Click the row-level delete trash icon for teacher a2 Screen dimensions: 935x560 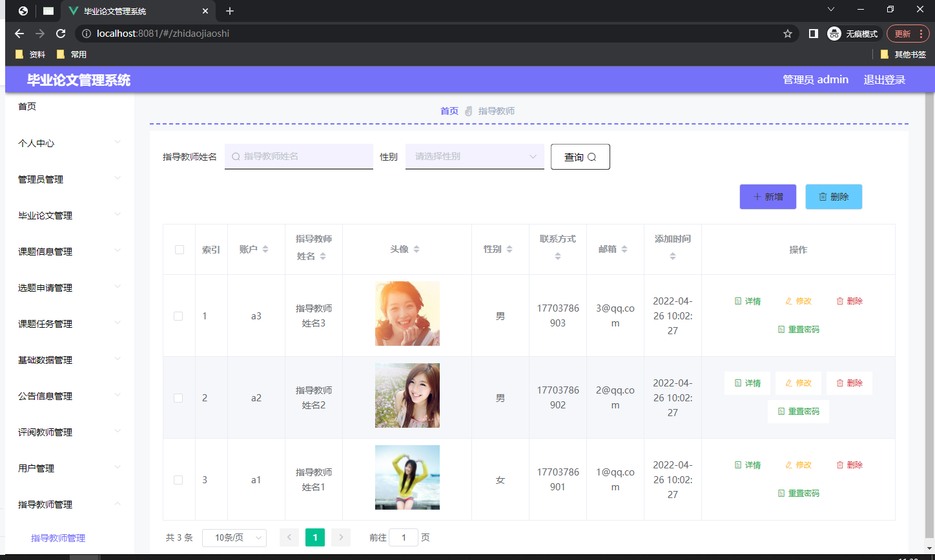tap(841, 383)
